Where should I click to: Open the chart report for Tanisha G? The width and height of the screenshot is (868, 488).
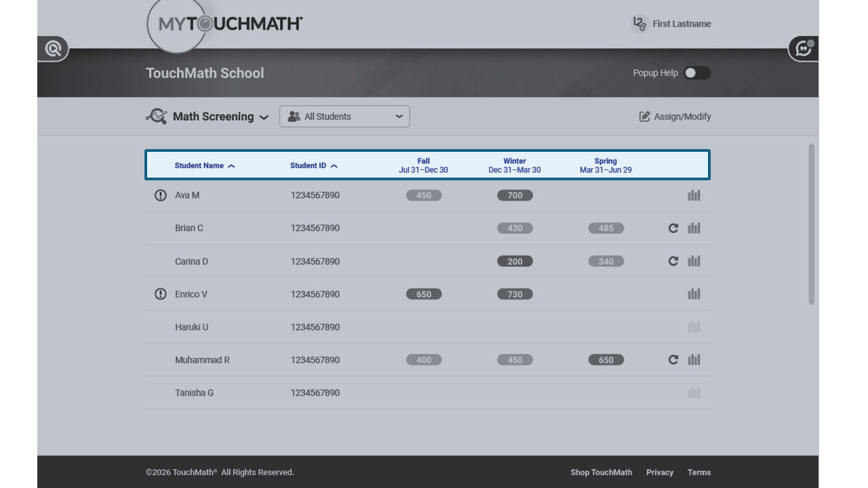[x=694, y=393]
